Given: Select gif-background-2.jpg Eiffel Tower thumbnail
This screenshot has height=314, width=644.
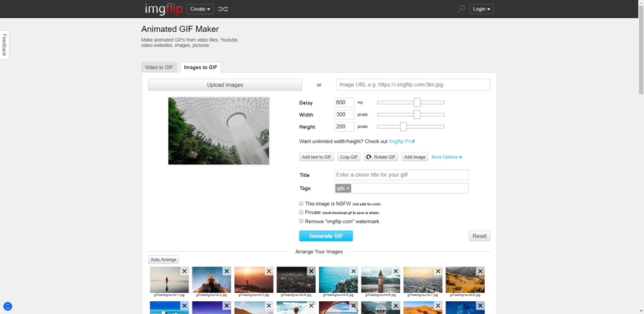Looking at the screenshot, I should (211, 279).
